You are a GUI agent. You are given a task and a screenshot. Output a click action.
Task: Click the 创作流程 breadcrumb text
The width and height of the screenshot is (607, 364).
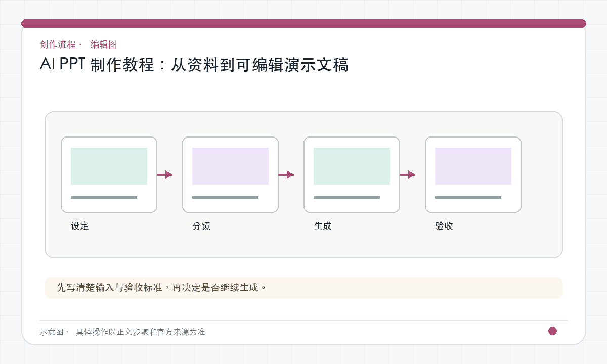click(x=58, y=44)
